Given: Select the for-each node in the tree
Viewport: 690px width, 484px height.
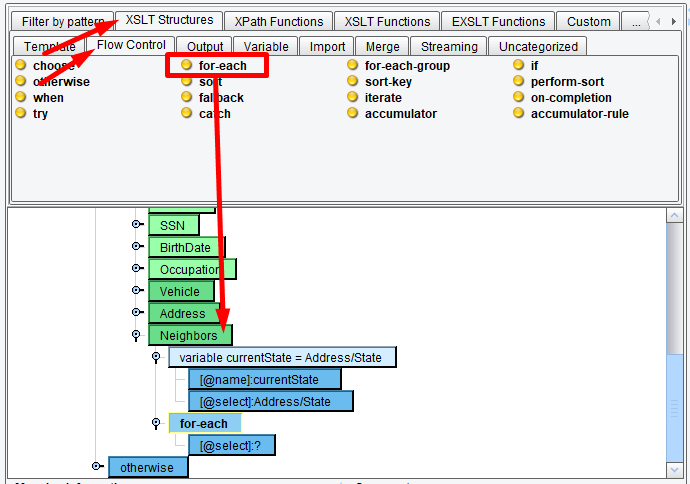Looking at the screenshot, I should point(204,423).
